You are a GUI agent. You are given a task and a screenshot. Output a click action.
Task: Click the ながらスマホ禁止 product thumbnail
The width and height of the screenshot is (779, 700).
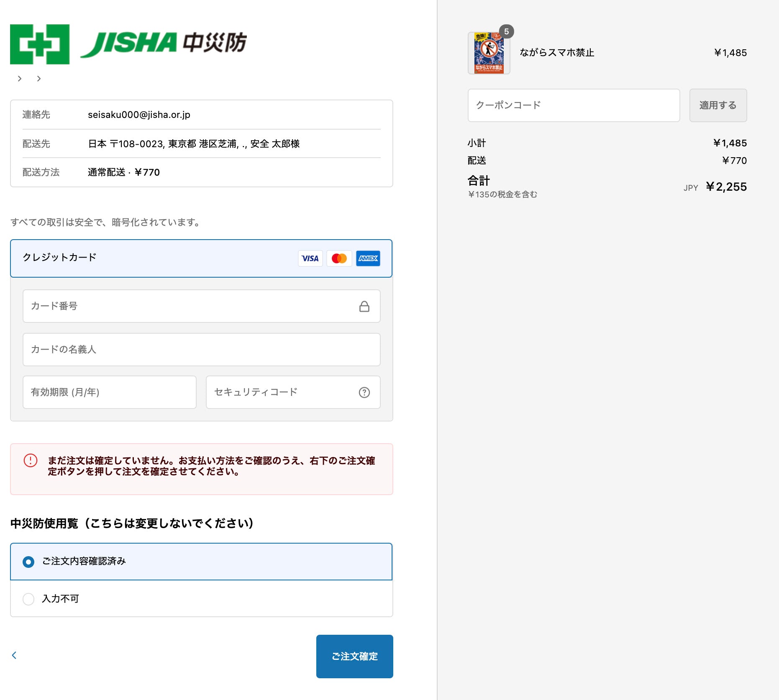coord(489,53)
